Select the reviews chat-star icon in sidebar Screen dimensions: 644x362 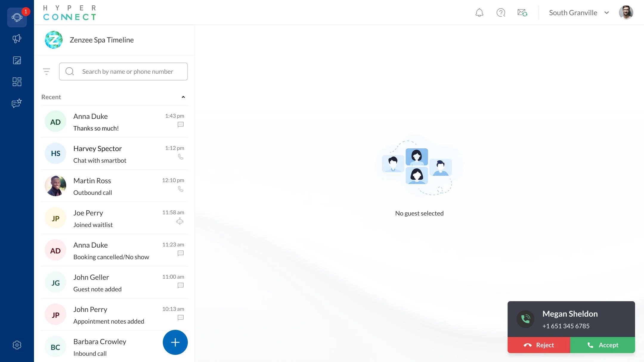click(x=17, y=103)
